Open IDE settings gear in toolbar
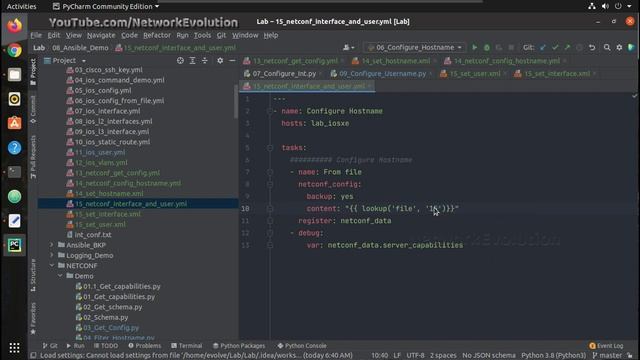640x360 pixels. (x=619, y=47)
